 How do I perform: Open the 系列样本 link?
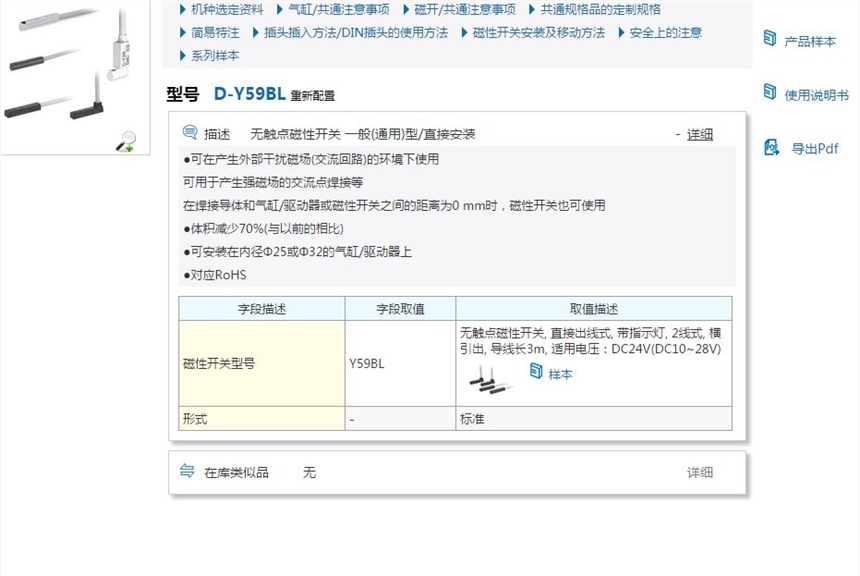coord(215,55)
